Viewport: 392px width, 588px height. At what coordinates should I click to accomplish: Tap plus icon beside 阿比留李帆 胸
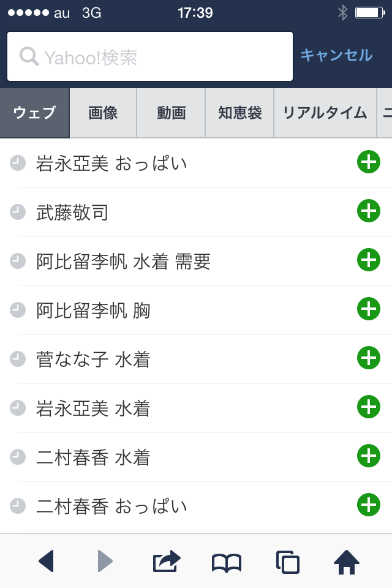tap(368, 309)
